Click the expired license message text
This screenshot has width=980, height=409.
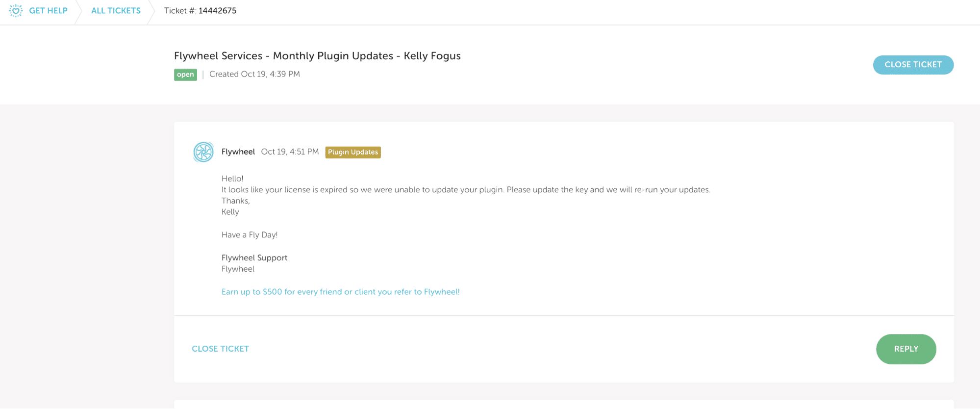[465, 190]
